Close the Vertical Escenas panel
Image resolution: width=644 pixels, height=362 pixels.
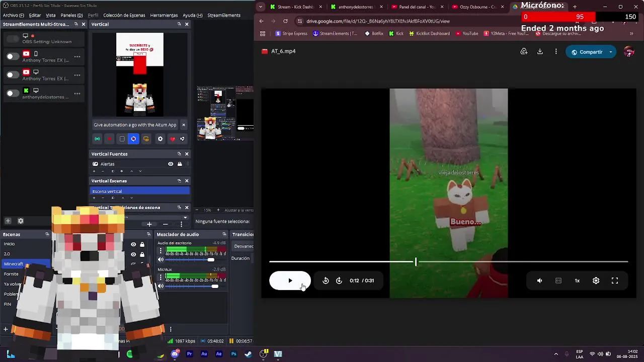(x=187, y=180)
